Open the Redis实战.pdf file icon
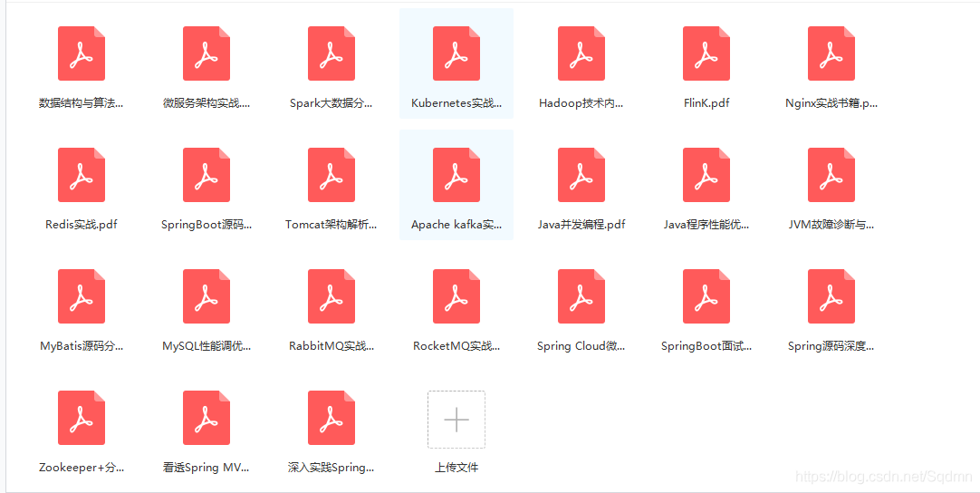980x493 pixels. point(82,175)
